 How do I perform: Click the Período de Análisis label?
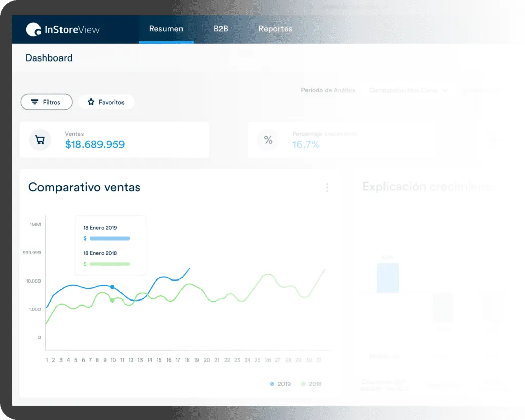(x=328, y=90)
